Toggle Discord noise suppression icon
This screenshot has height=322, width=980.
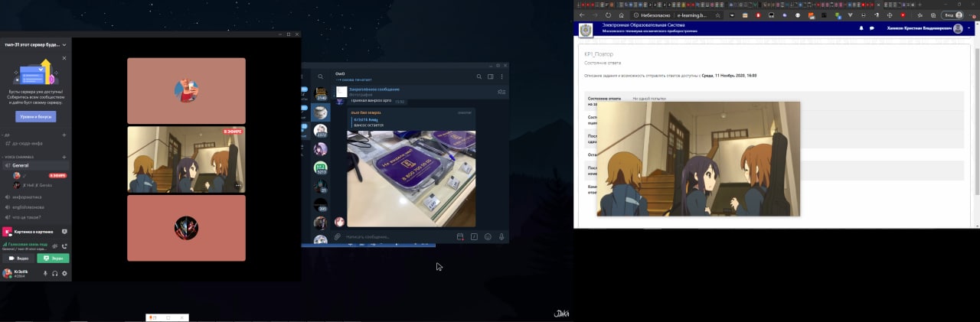tap(54, 246)
